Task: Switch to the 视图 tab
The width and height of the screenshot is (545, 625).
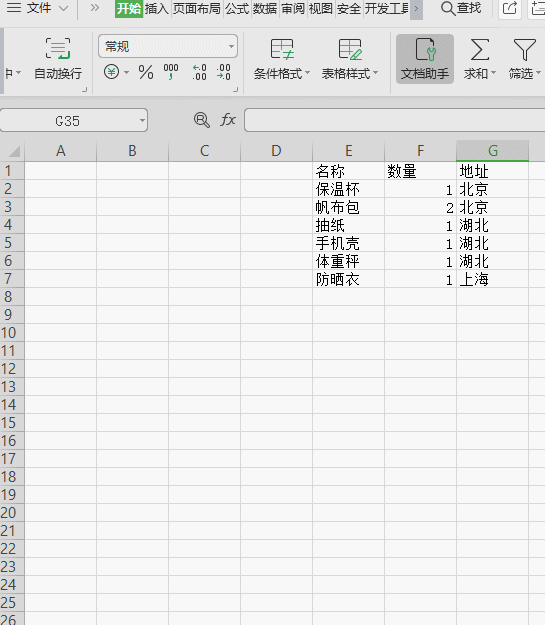Action: [321, 8]
